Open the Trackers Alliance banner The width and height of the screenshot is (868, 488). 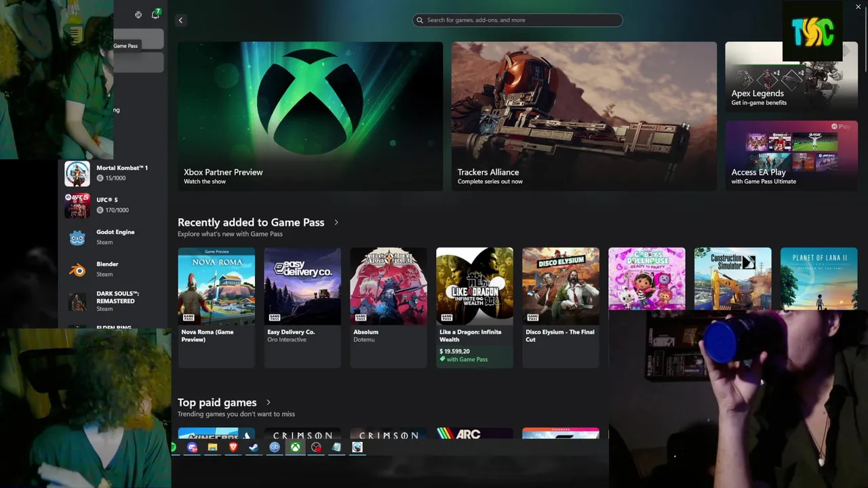[x=584, y=116]
